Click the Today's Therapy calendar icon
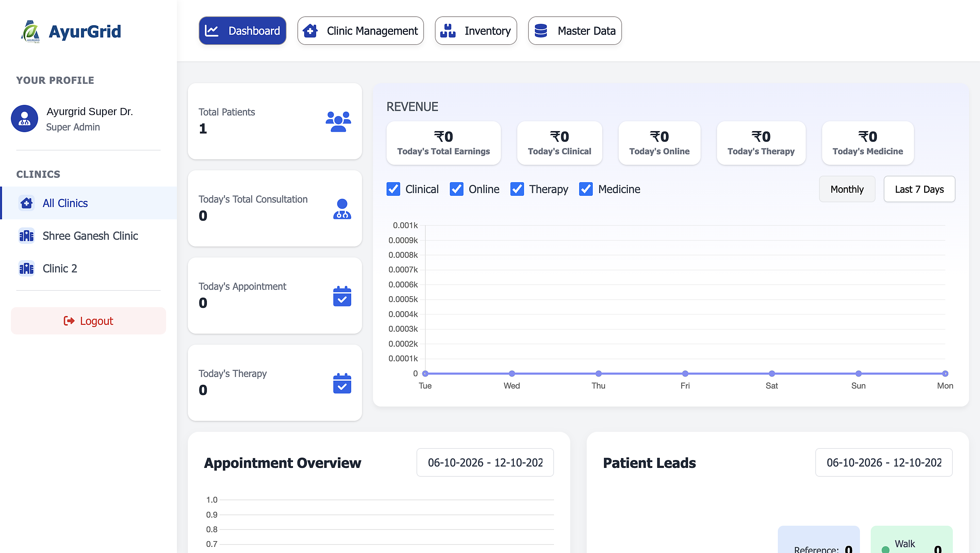Screen dimensions: 980x553 coord(342,383)
